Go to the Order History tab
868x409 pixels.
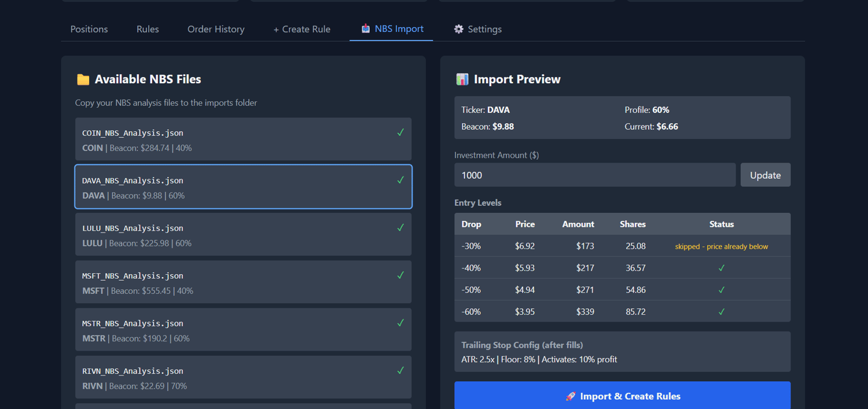(x=216, y=29)
